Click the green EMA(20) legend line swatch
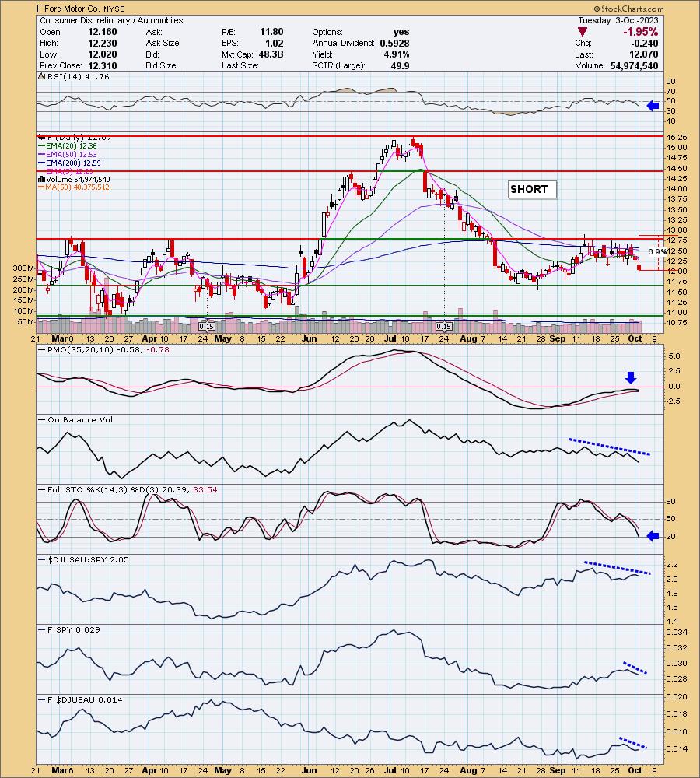 [x=42, y=146]
